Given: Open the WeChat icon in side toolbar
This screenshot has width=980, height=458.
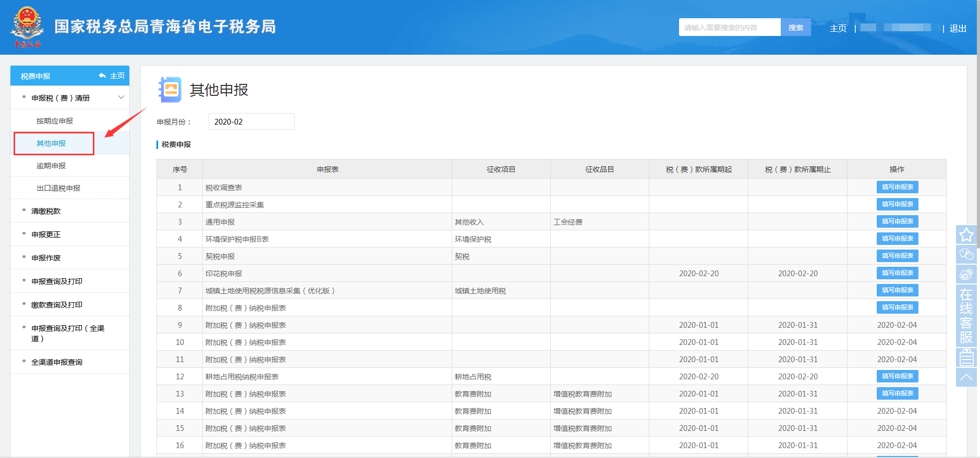Looking at the screenshot, I should click(966, 254).
